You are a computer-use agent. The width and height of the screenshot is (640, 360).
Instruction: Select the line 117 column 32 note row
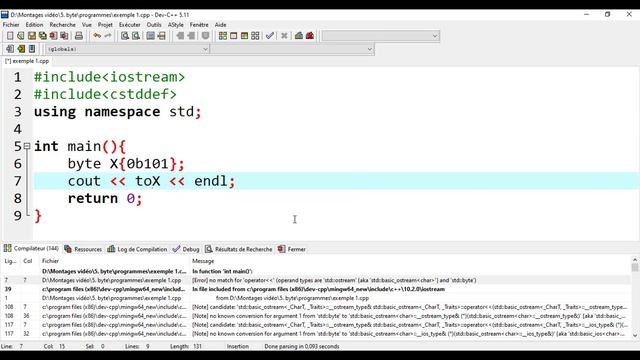[x=316, y=333]
